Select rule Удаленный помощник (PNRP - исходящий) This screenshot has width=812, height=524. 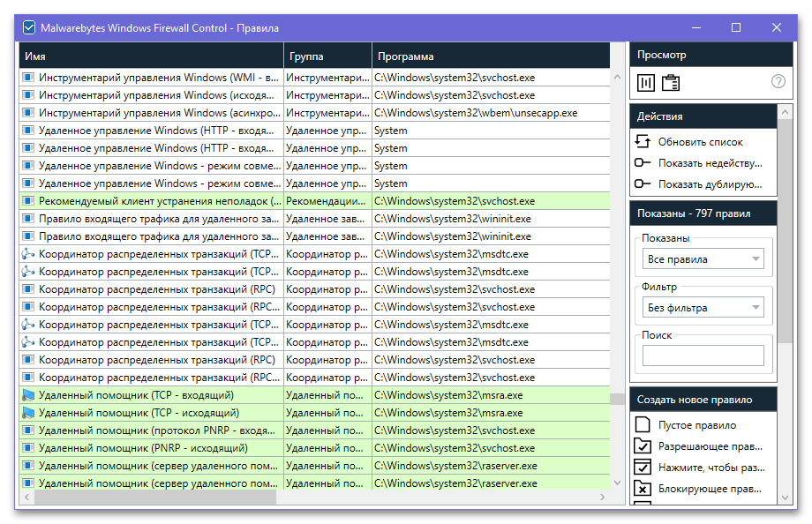tap(315, 448)
